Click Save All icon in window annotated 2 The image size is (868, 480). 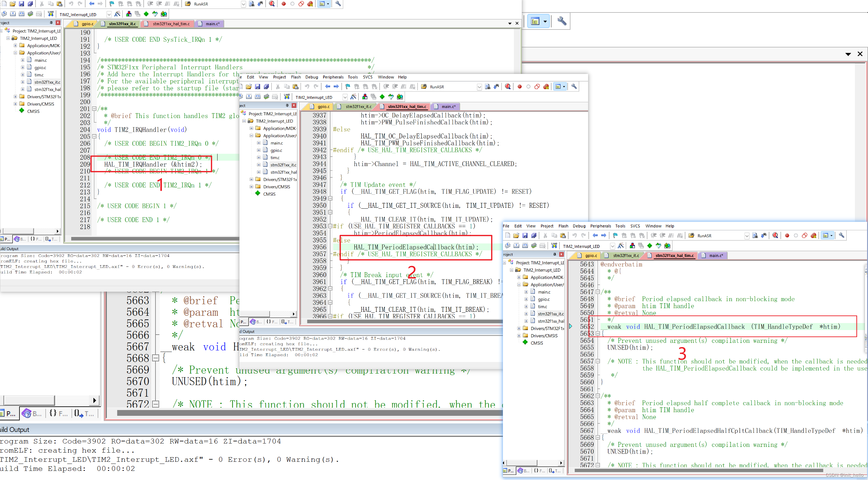tap(266, 87)
